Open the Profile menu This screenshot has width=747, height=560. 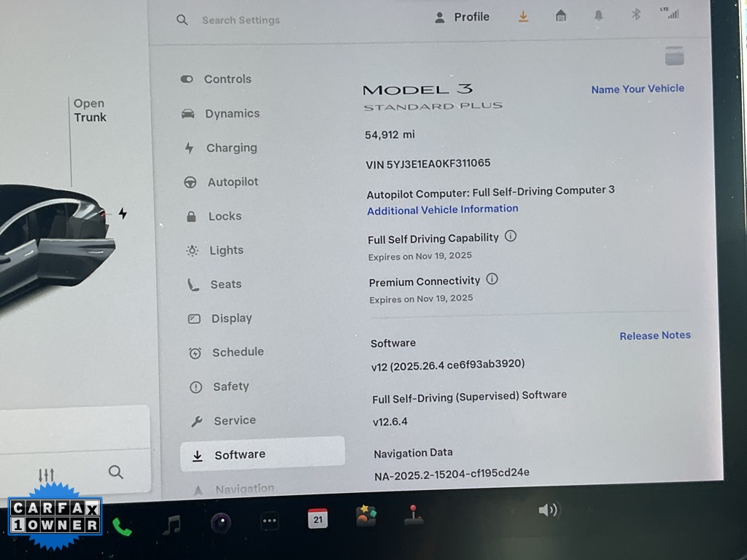tap(462, 17)
